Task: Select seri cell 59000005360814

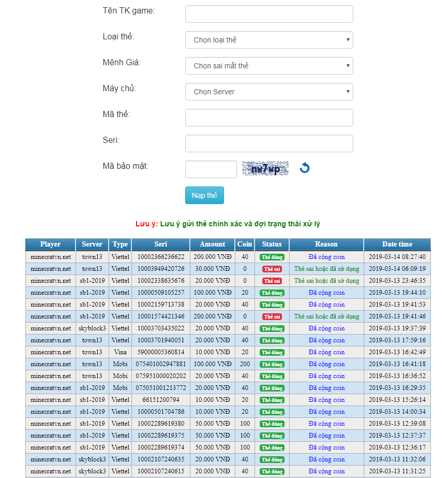Action: [x=161, y=352]
